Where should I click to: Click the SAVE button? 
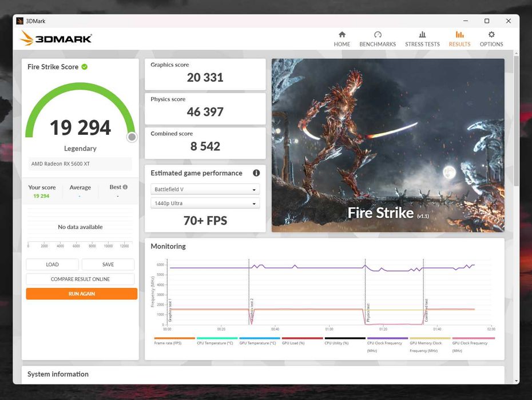(x=108, y=265)
